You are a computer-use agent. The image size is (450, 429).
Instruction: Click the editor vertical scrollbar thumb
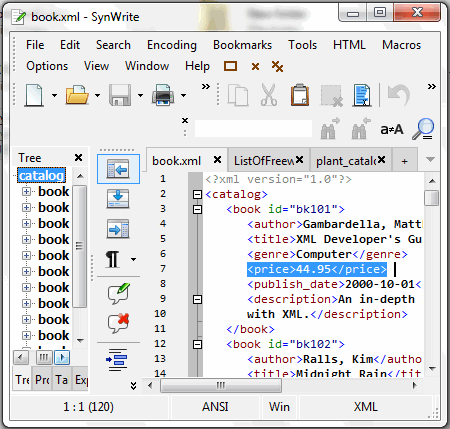(432, 198)
